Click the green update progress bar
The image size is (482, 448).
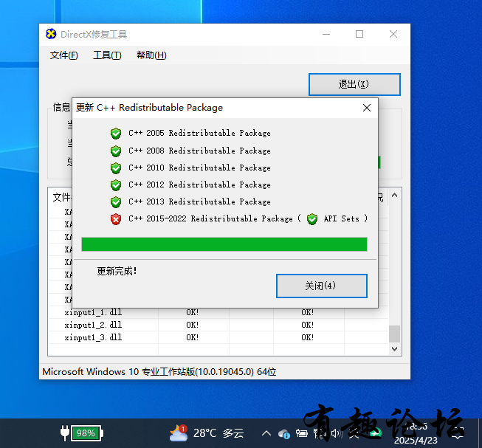(x=224, y=244)
